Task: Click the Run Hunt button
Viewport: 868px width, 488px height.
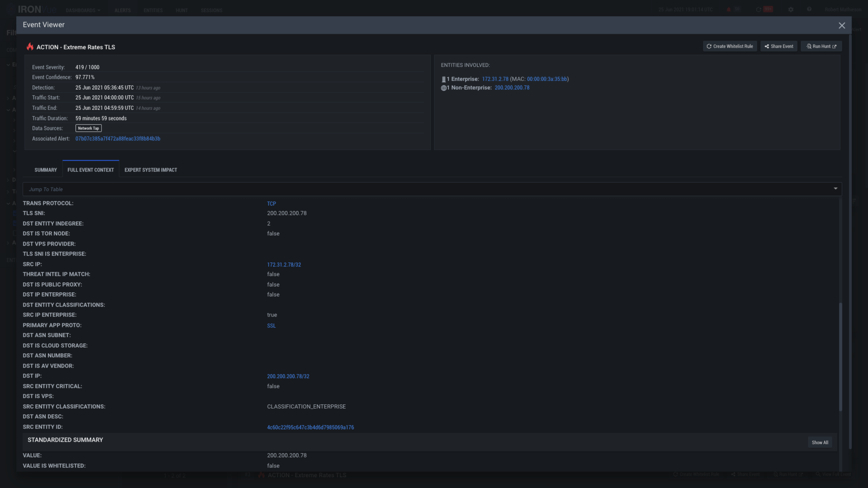Action: [821, 46]
